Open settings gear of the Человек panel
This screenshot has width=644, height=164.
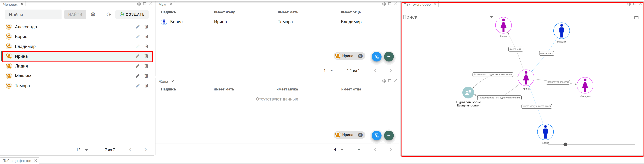tap(139, 4)
